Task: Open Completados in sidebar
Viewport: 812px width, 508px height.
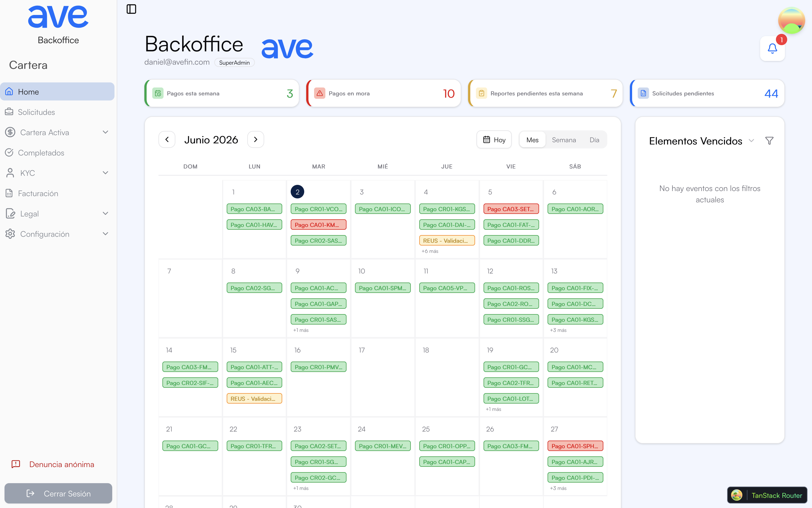Action: (57, 152)
